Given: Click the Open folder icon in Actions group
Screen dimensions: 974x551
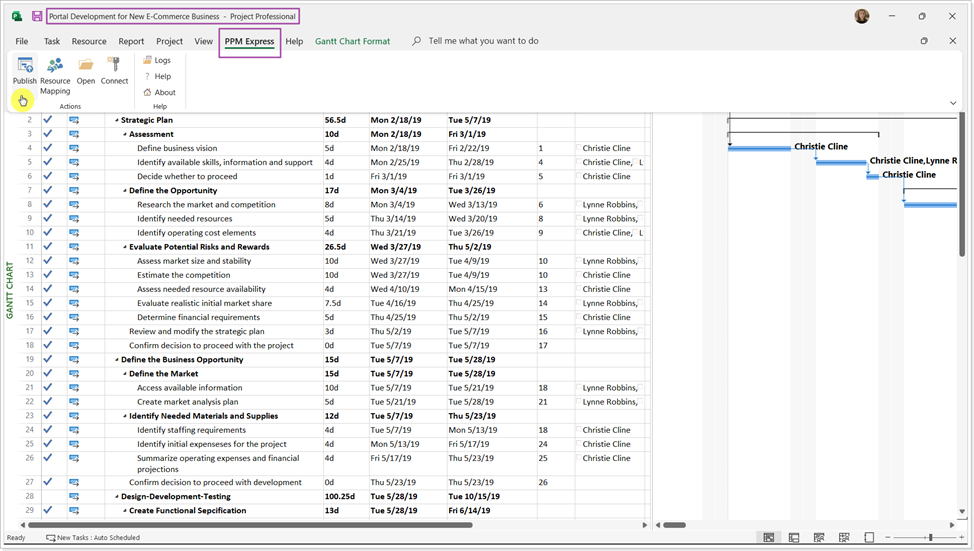Looking at the screenshot, I should [x=86, y=64].
